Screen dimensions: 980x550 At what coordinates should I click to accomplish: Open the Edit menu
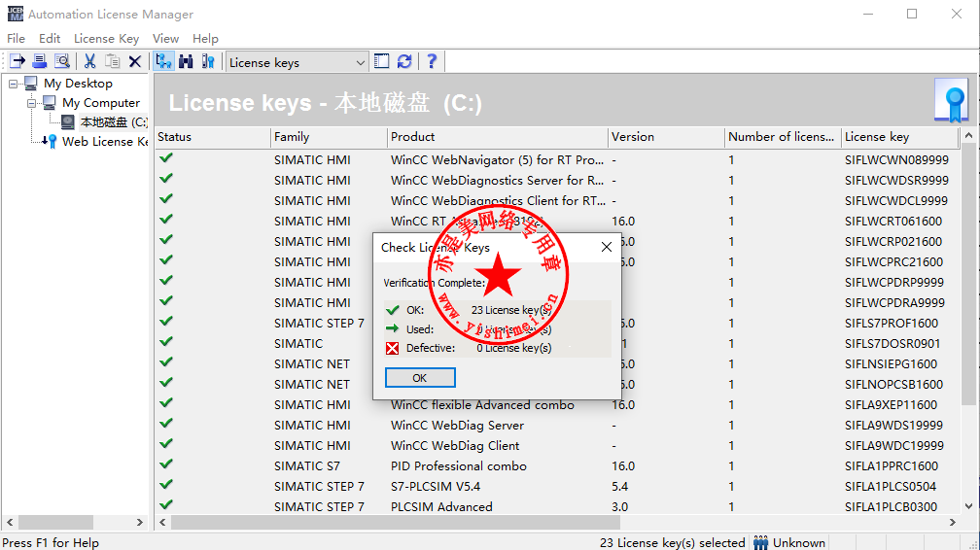[50, 39]
